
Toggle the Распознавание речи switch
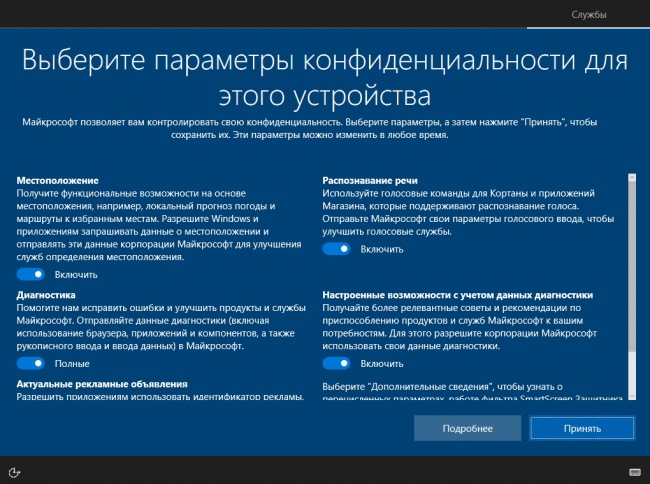point(336,249)
